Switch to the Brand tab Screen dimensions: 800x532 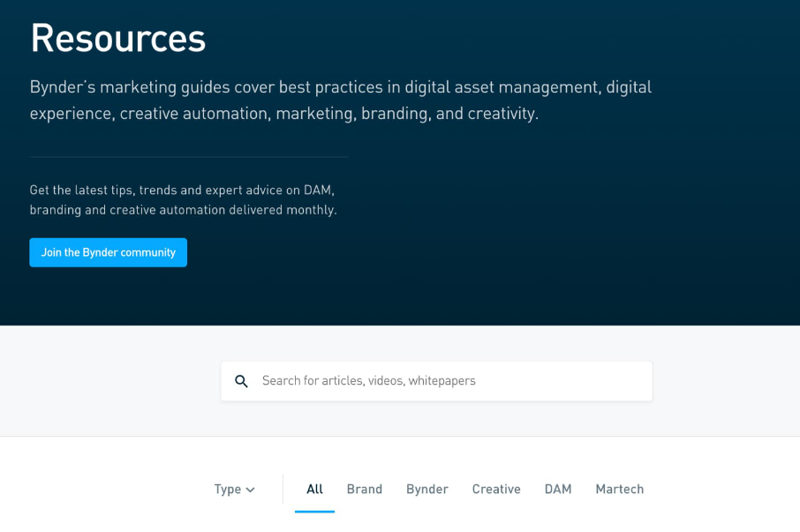(x=365, y=489)
